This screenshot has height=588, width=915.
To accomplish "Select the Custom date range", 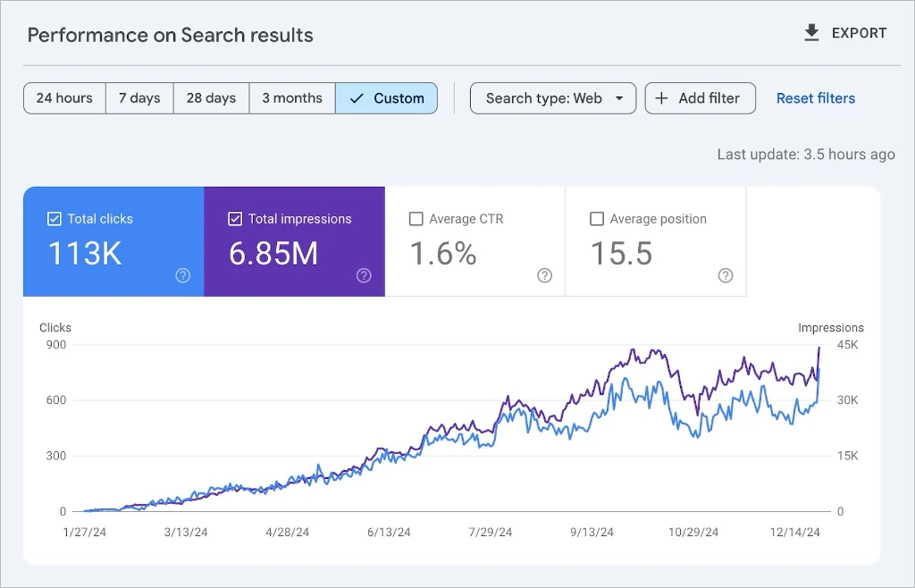I will [x=386, y=98].
